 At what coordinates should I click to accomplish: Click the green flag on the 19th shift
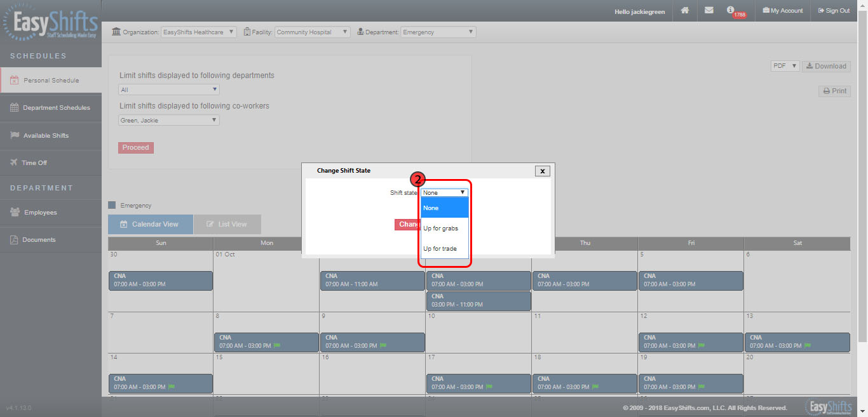701,387
